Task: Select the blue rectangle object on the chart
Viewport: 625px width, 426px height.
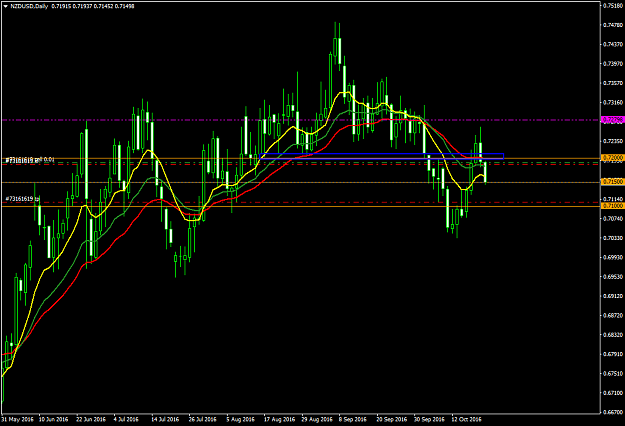Action: (382, 156)
